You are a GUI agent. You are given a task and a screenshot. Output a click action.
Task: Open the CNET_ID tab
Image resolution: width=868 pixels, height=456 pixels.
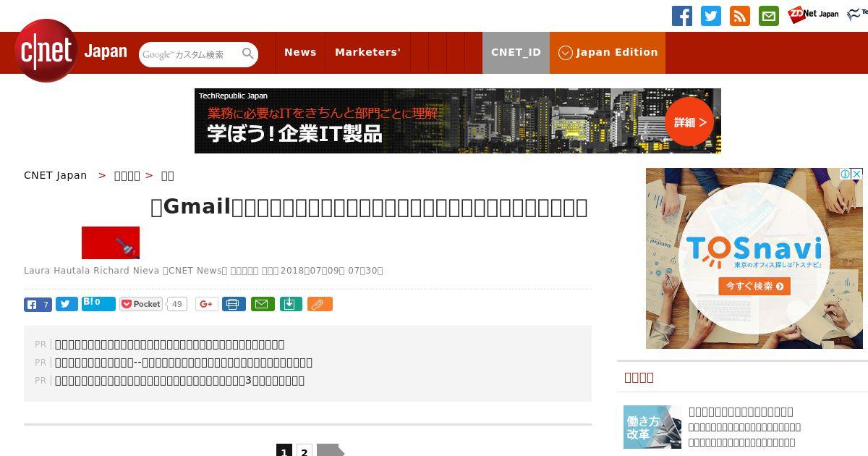(x=516, y=52)
